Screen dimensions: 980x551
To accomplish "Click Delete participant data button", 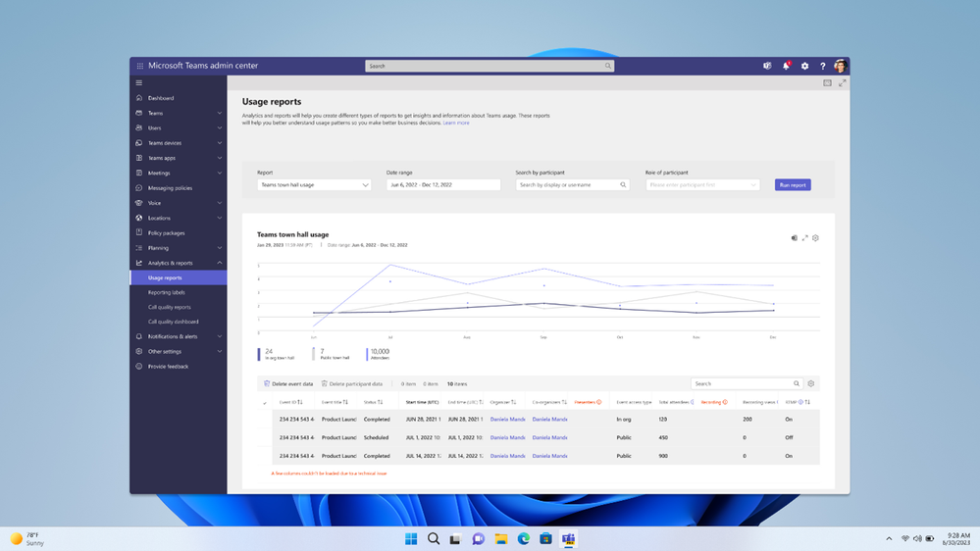I will [x=352, y=383].
